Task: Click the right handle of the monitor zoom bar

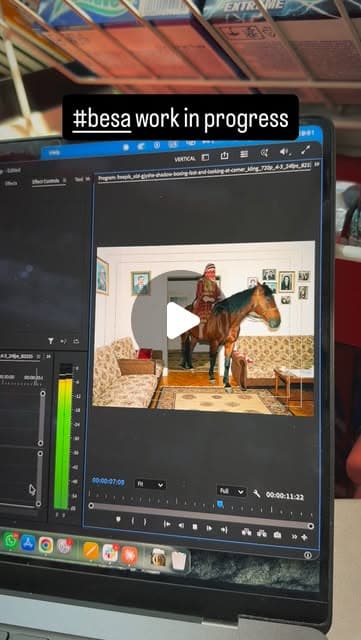Action: [x=310, y=526]
